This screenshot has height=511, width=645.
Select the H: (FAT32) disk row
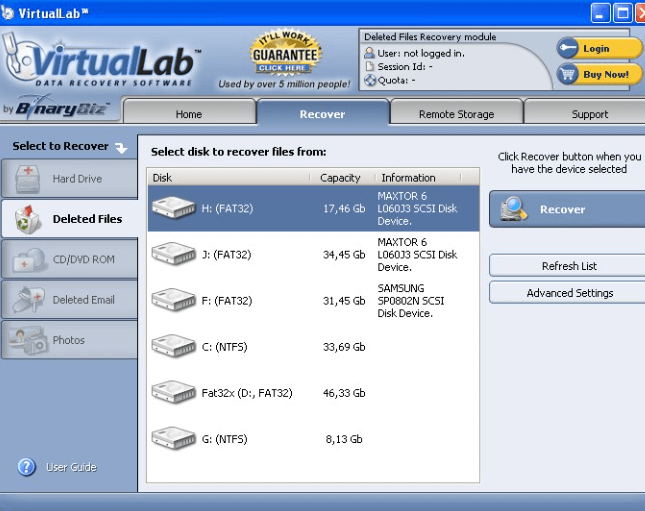tap(313, 208)
